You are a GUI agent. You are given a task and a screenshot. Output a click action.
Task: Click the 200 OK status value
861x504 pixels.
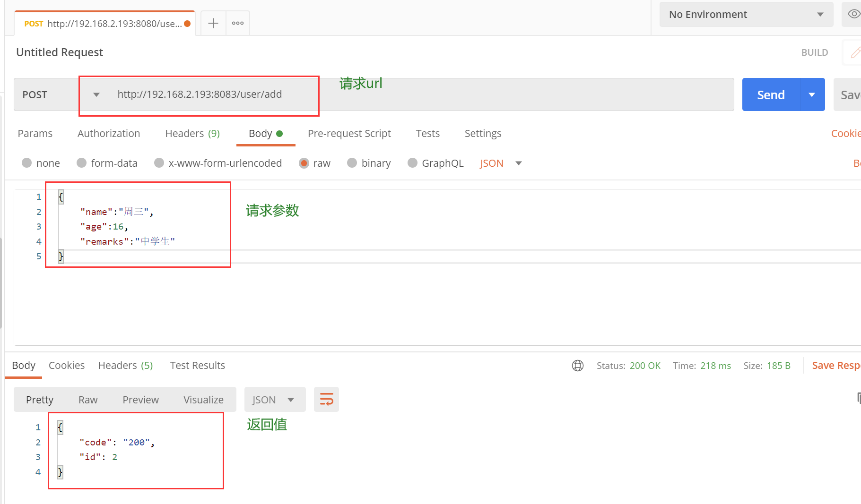(645, 366)
